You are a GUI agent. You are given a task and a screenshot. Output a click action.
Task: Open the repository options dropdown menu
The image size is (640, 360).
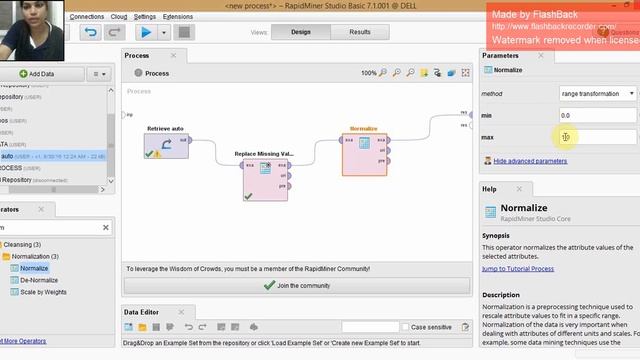click(x=99, y=74)
